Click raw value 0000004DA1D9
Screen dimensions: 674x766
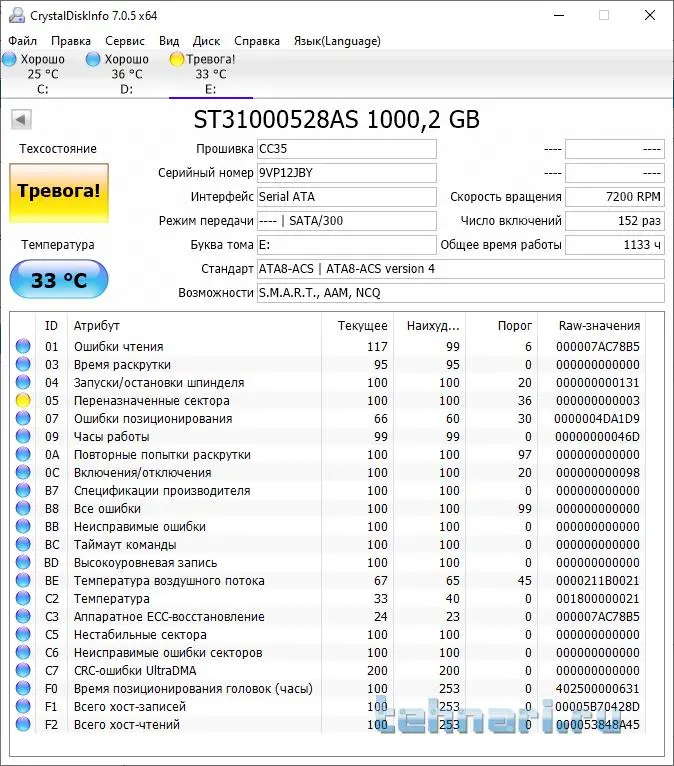(597, 419)
